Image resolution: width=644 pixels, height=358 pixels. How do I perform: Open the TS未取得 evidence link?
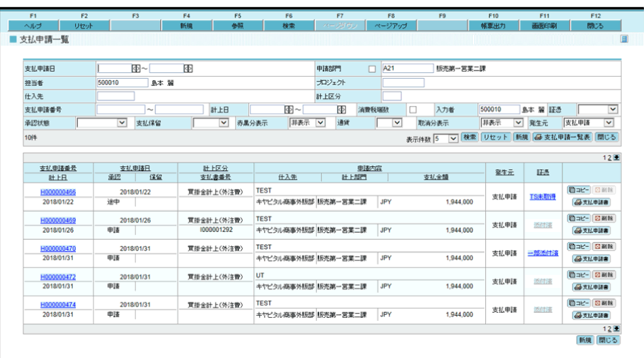click(542, 197)
